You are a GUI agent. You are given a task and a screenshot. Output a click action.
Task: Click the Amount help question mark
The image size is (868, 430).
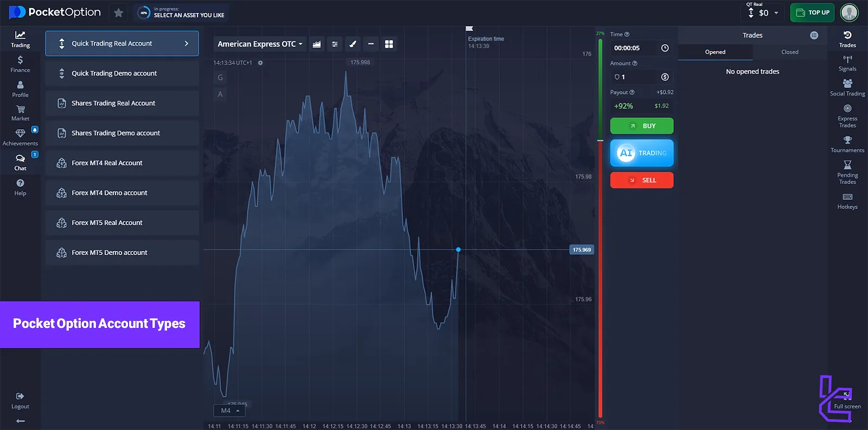(x=635, y=64)
